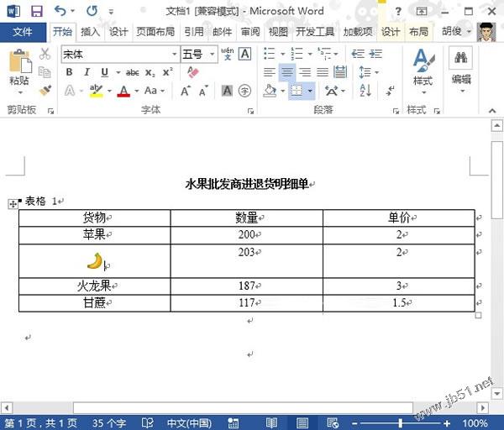The width and height of the screenshot is (504, 430).
Task: Activate the Format Painter brush
Action: point(45,91)
